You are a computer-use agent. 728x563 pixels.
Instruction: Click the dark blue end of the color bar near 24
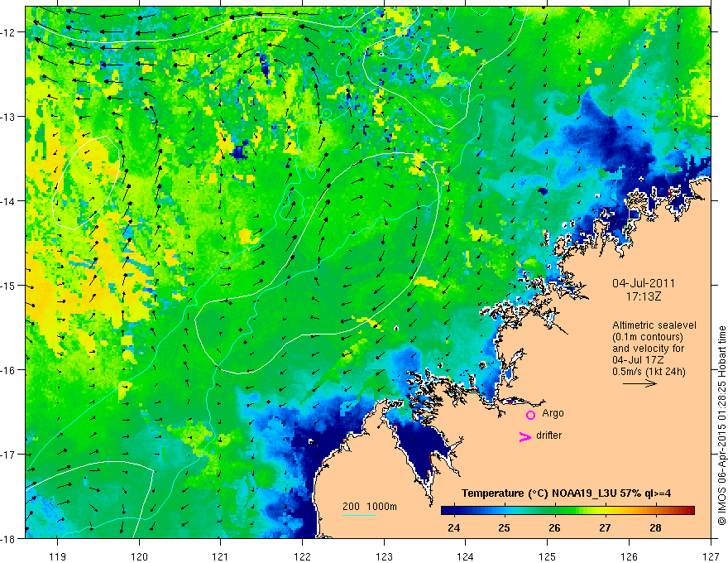click(448, 510)
